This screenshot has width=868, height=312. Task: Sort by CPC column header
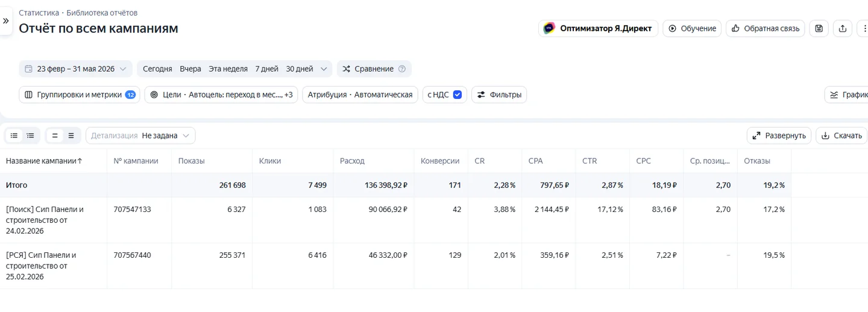tap(644, 161)
